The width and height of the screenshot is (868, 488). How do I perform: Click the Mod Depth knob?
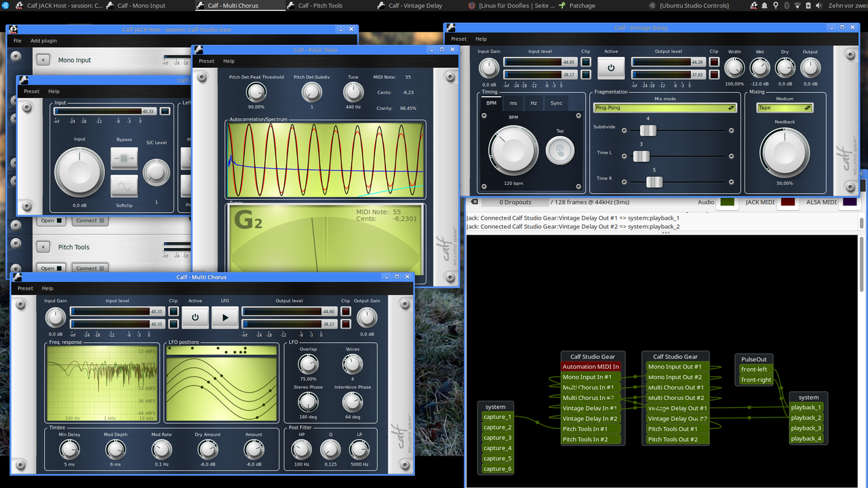tap(115, 449)
